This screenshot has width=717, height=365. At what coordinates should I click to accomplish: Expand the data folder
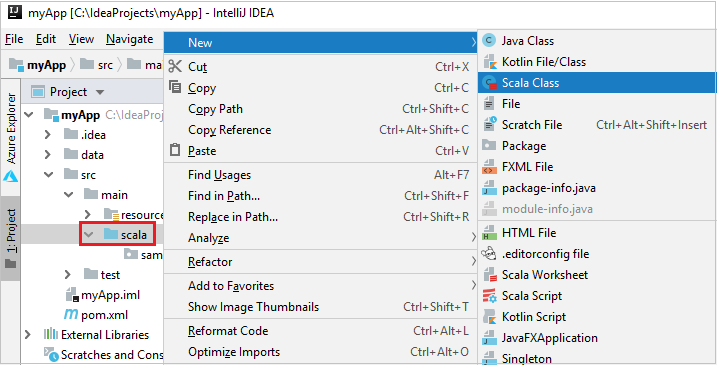[48, 155]
